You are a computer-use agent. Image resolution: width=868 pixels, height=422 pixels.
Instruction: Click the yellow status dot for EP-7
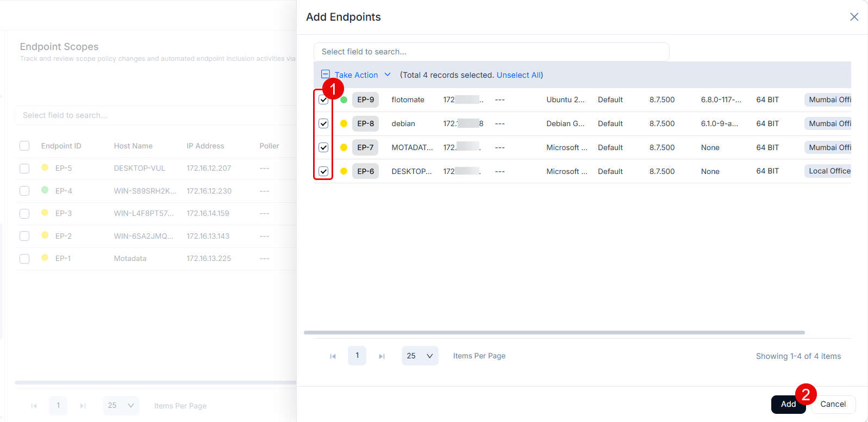click(x=344, y=147)
